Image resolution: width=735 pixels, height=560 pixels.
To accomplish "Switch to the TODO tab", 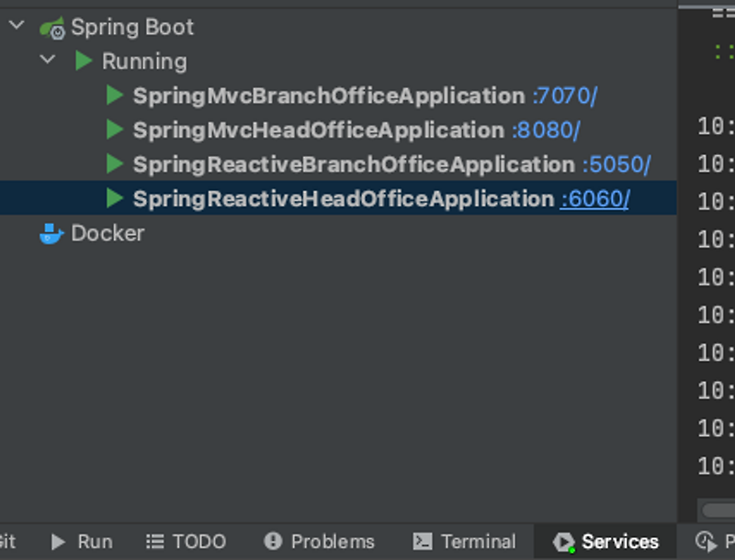I will point(186,541).
